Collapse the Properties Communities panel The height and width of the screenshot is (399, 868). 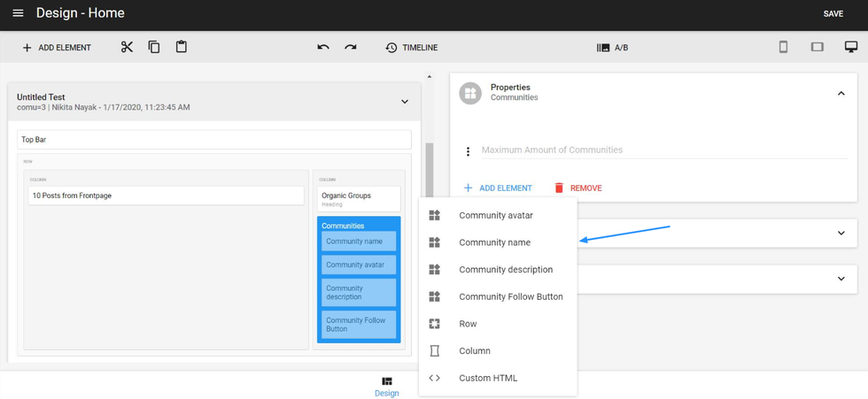pos(841,93)
